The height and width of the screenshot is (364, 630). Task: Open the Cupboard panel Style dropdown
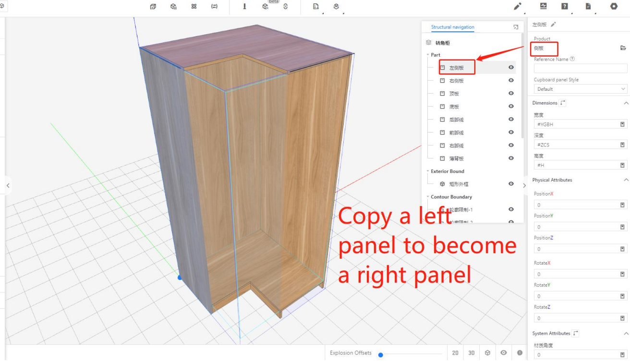tap(581, 89)
